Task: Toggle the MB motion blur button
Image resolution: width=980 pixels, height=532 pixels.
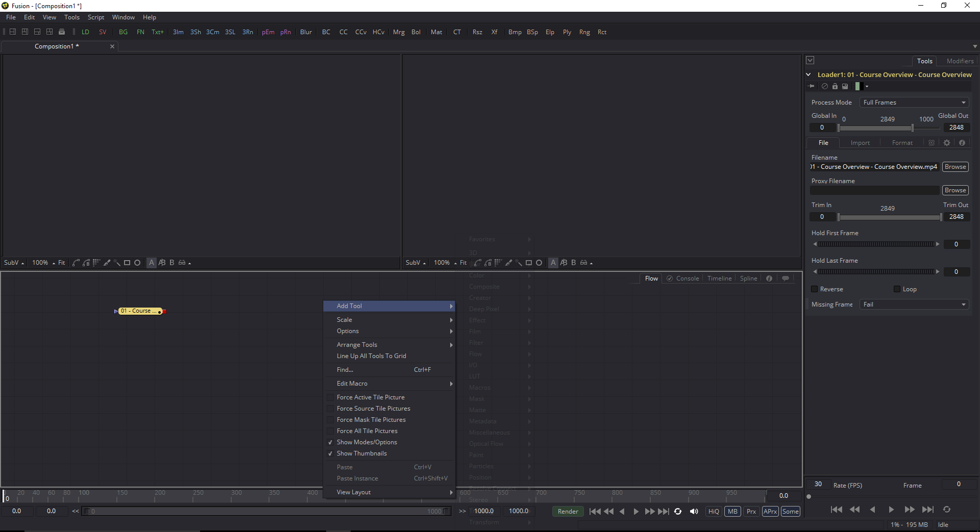Action: [733, 511]
